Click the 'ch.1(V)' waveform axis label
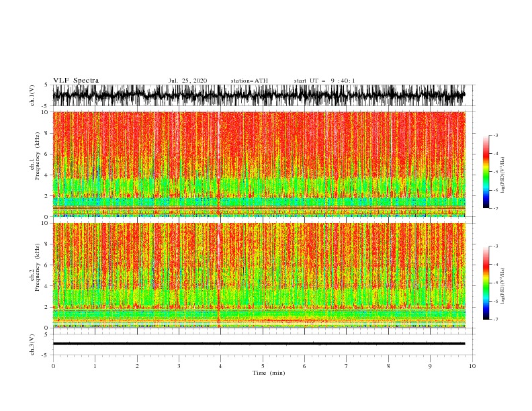 pyautogui.click(x=32, y=95)
